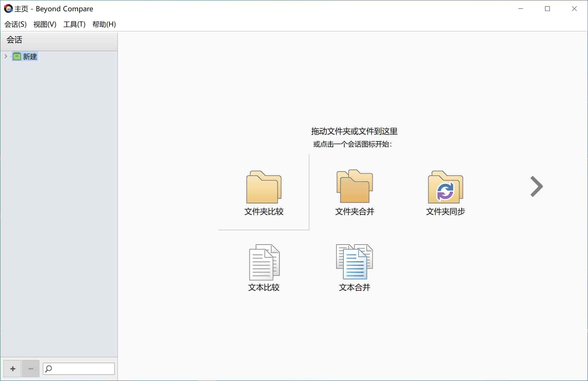The height and width of the screenshot is (381, 588).
Task: Click the empty session drop area text
Action: (x=354, y=131)
